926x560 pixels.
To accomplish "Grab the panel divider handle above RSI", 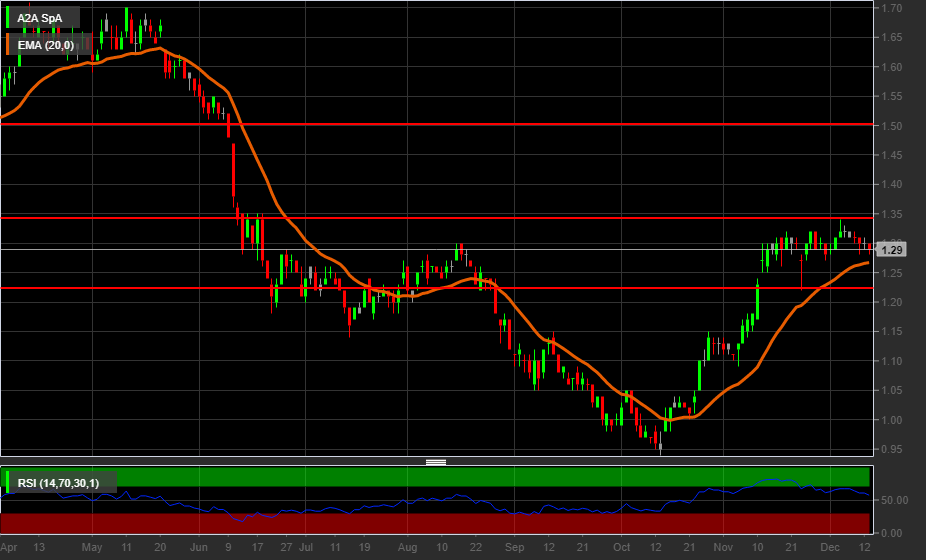I will click(436, 461).
